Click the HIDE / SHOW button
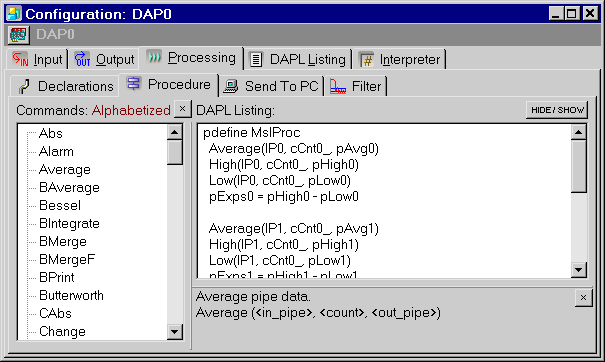605x362 pixels. [x=557, y=110]
